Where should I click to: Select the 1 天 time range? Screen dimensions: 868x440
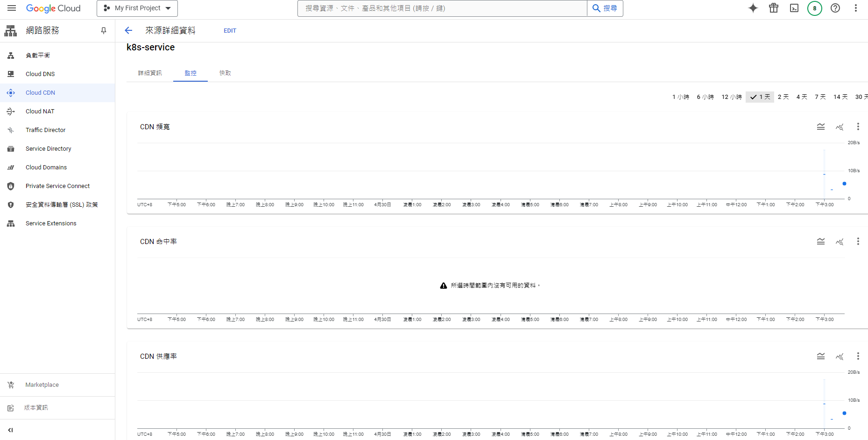point(760,97)
